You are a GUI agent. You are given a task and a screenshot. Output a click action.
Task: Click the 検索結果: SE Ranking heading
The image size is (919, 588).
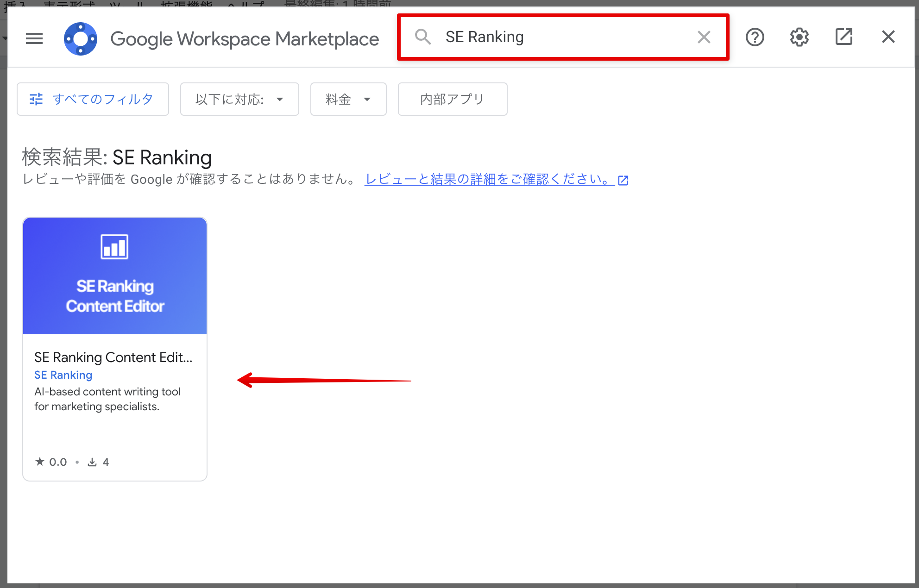[x=117, y=157]
